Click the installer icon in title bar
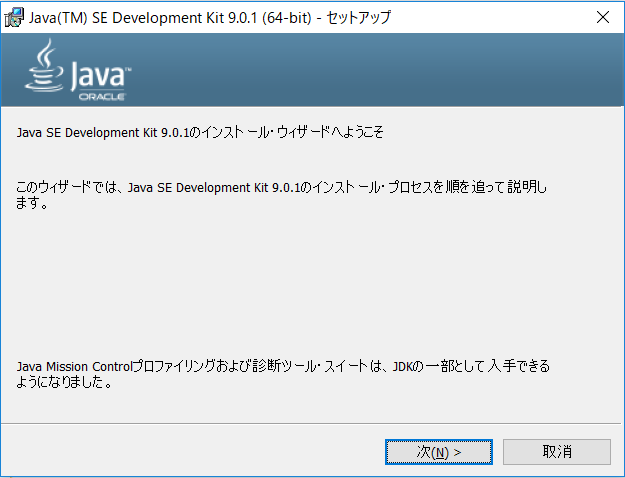 click(14, 17)
